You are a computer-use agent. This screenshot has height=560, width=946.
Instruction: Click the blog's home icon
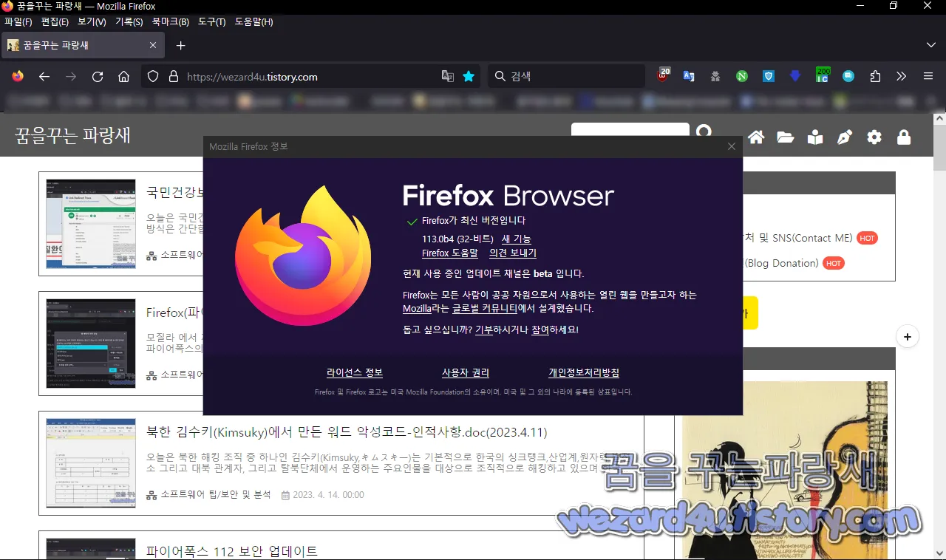pyautogui.click(x=756, y=137)
